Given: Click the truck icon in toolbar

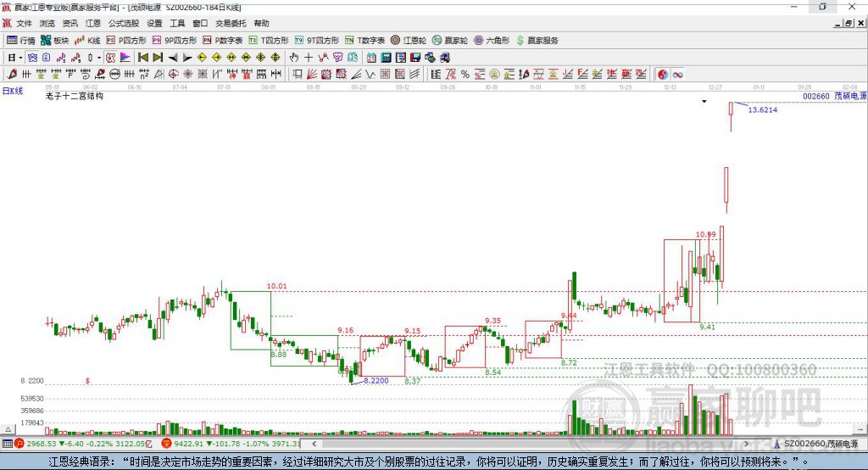Looking at the screenshot, I should 444,58.
